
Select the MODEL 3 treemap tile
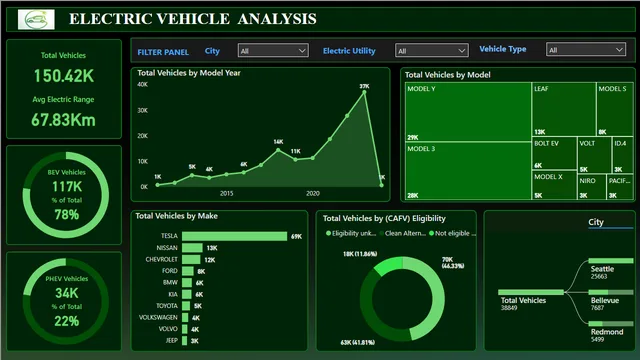468,171
